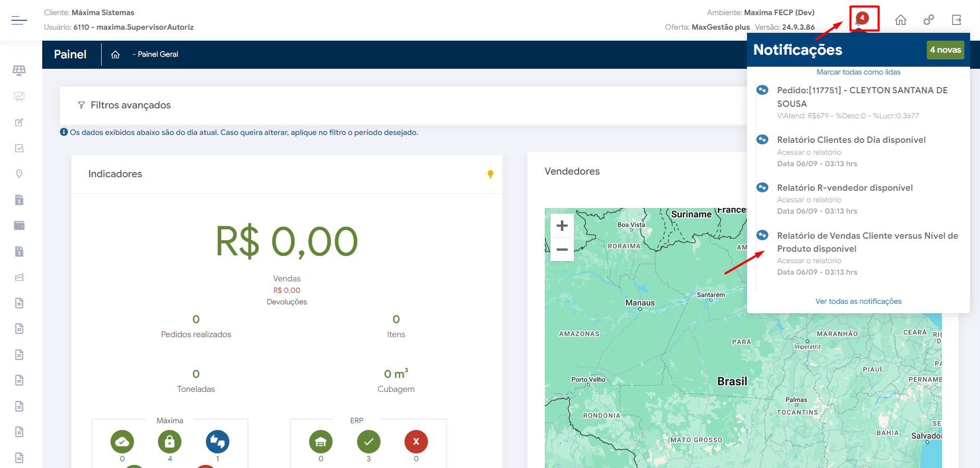This screenshot has height=468, width=980.
Task: Click the breadcrumb home icon beside Painel
Action: 116,55
